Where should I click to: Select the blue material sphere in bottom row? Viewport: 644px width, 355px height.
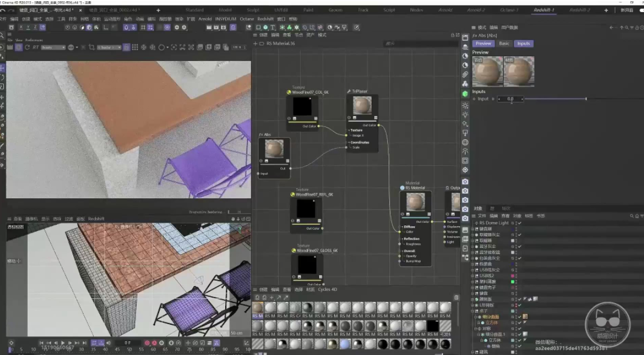[345, 344]
